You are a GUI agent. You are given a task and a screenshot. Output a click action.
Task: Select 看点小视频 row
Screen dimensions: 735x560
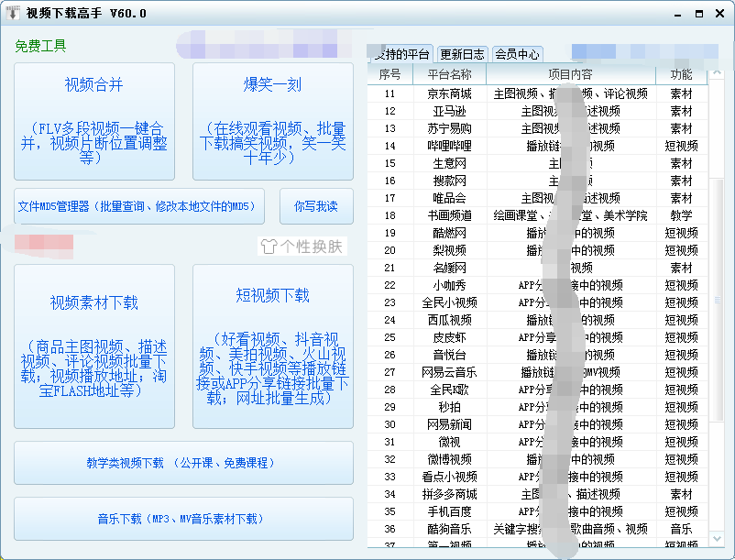(x=538, y=477)
